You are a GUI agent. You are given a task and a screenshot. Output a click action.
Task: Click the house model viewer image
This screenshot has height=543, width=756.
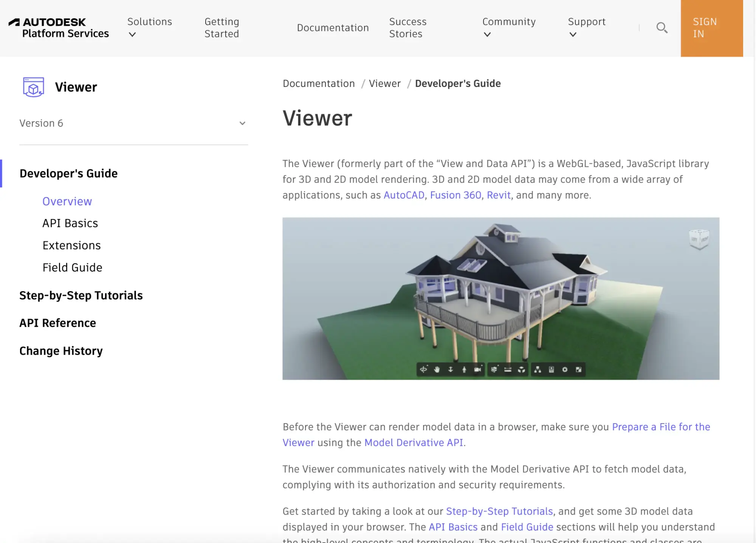pyautogui.click(x=501, y=299)
